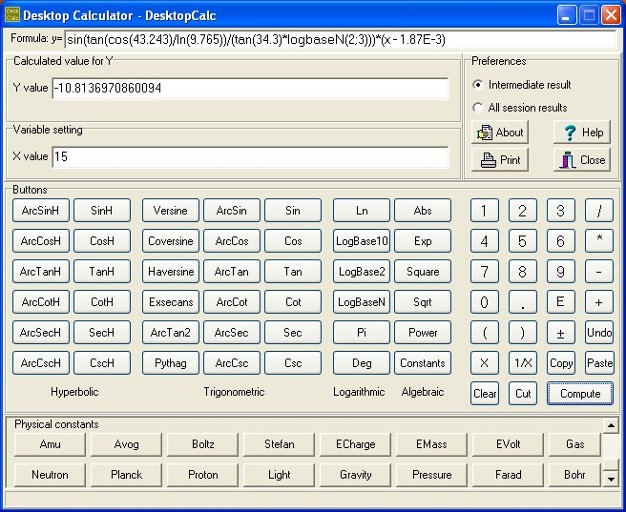
Task: Insert the Pi constant
Action: [x=361, y=332]
